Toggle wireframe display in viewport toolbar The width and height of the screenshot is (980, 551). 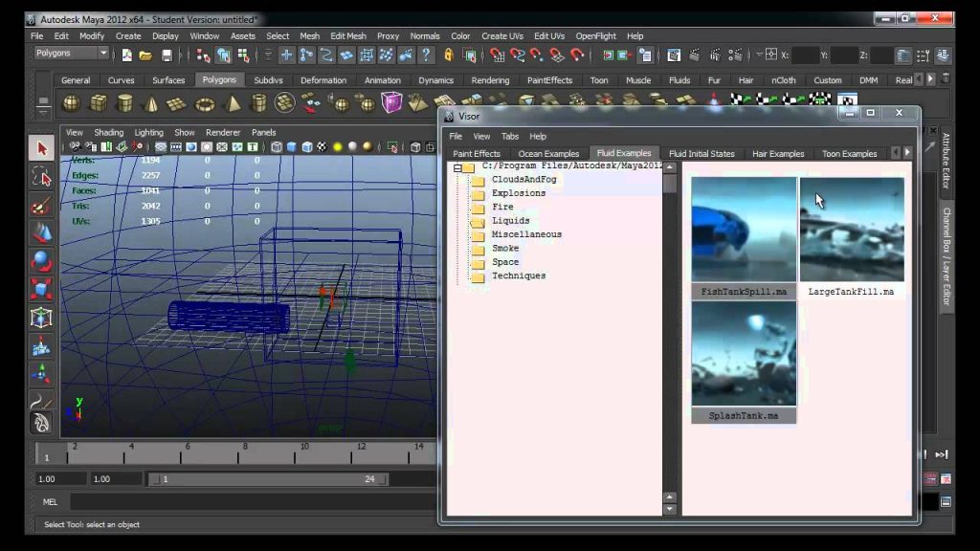[277, 147]
